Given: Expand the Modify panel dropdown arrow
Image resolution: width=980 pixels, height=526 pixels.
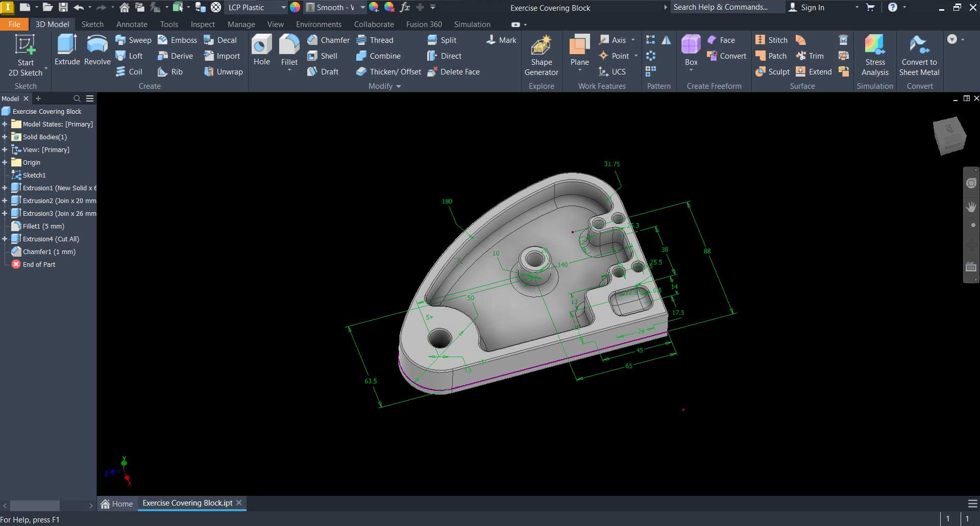Looking at the screenshot, I should click(399, 86).
